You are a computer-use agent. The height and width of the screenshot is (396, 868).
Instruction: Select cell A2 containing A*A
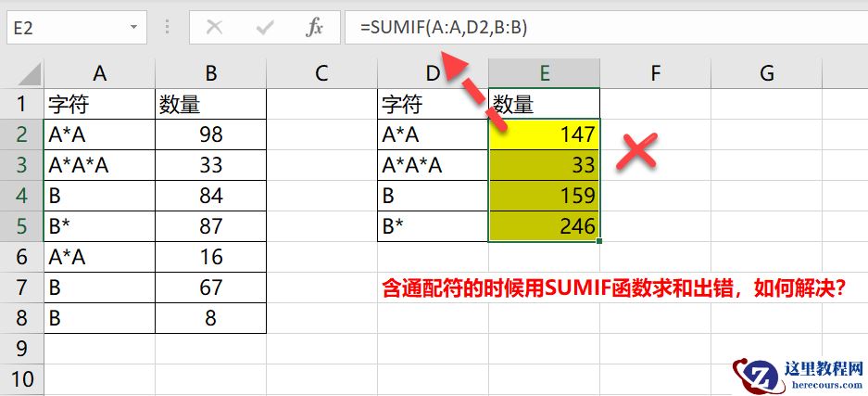click(100, 134)
